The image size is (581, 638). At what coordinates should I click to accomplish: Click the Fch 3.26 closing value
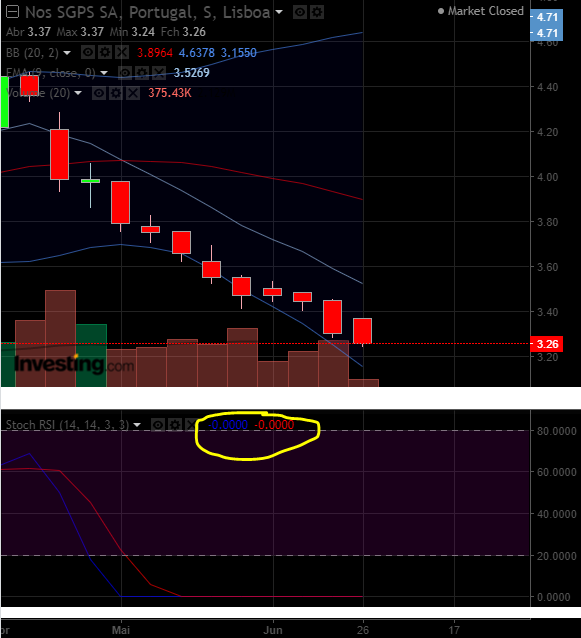pos(183,32)
